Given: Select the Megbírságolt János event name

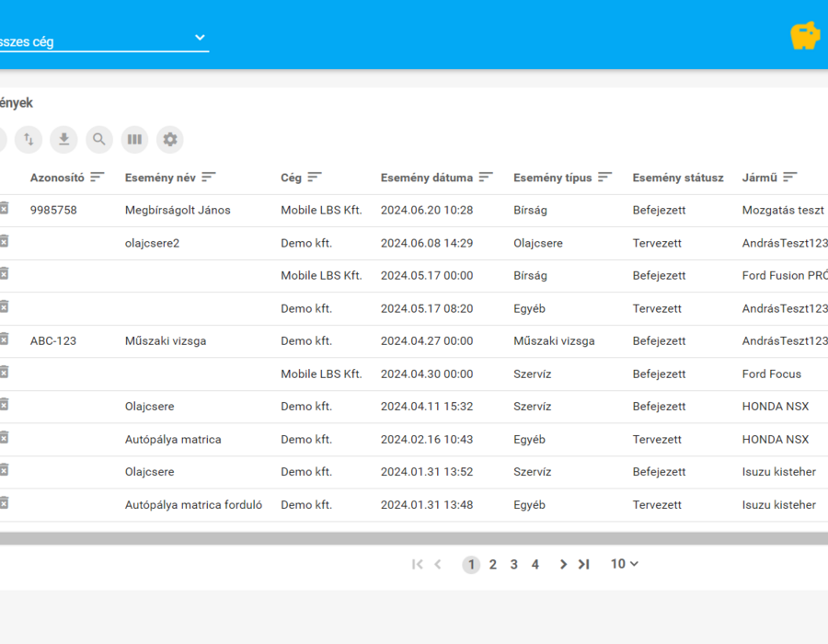Looking at the screenshot, I should (x=178, y=210).
